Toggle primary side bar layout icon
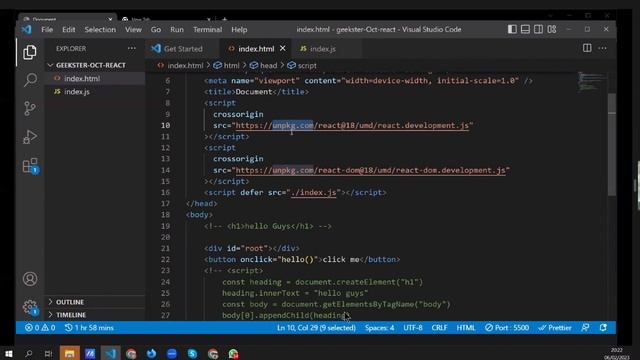The width and height of the screenshot is (640, 360). [512, 29]
